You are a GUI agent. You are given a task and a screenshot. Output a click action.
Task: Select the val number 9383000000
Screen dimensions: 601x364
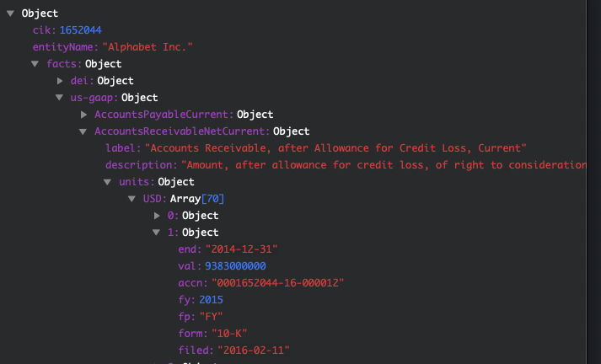click(x=235, y=266)
